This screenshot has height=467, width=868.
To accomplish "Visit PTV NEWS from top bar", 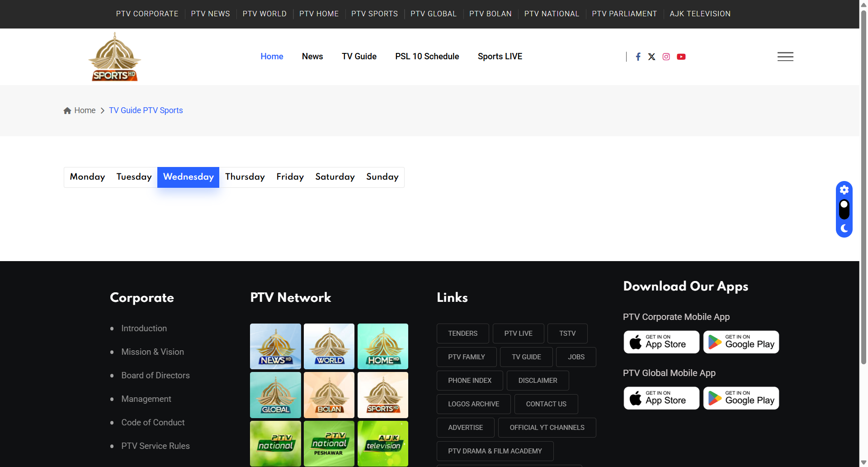I will click(x=210, y=14).
